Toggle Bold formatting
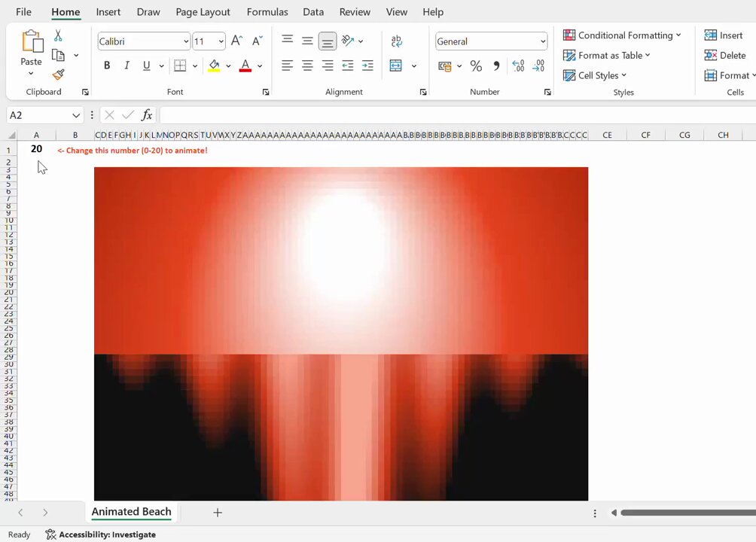The image size is (756, 542). click(x=107, y=65)
